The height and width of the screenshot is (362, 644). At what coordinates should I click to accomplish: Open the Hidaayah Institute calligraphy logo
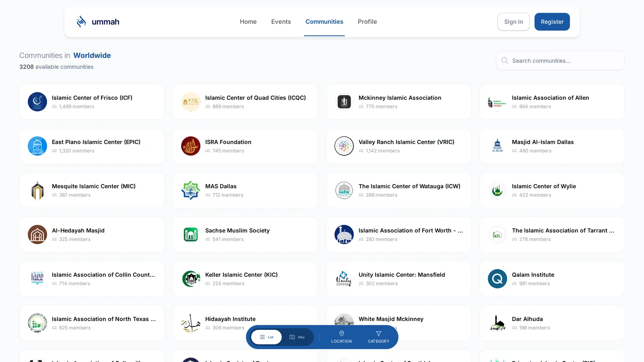pyautogui.click(x=191, y=323)
